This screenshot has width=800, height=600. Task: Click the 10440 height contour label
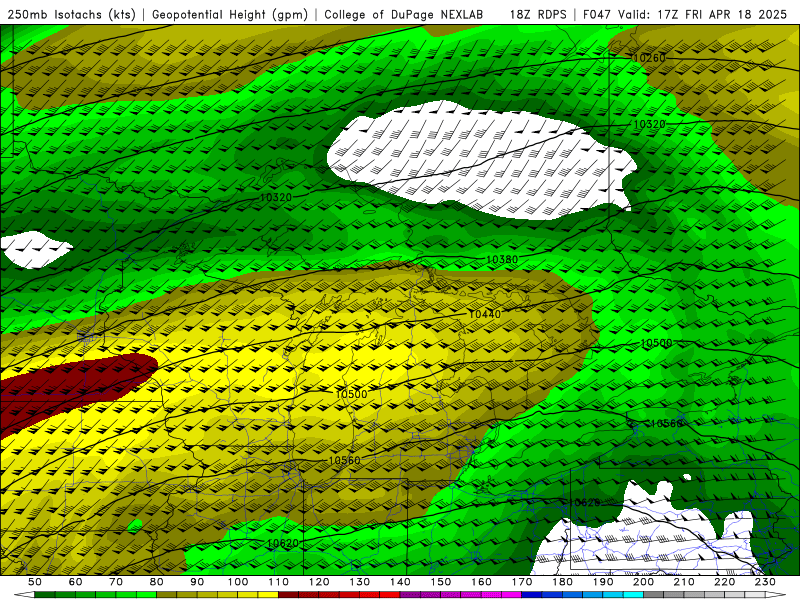pyautogui.click(x=485, y=314)
